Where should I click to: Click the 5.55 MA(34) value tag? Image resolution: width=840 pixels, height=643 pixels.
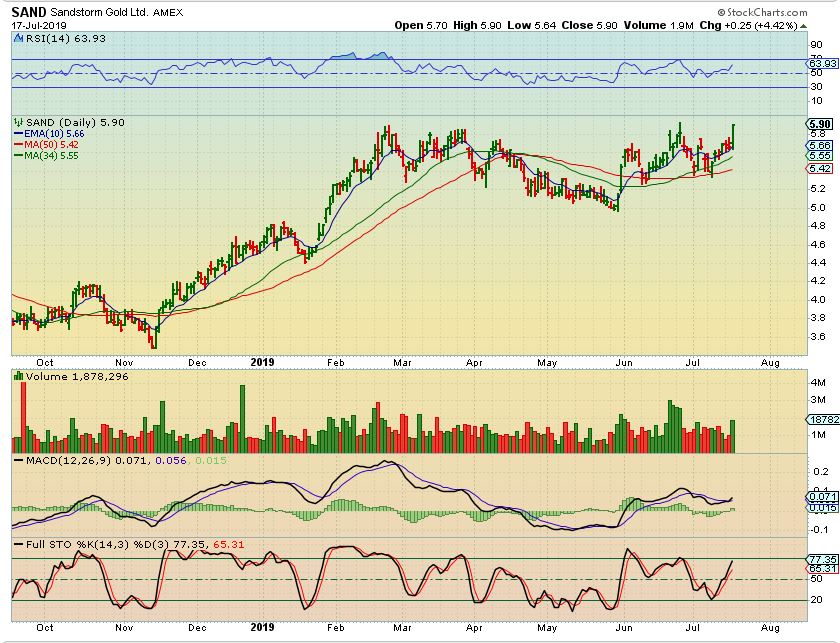(x=820, y=155)
